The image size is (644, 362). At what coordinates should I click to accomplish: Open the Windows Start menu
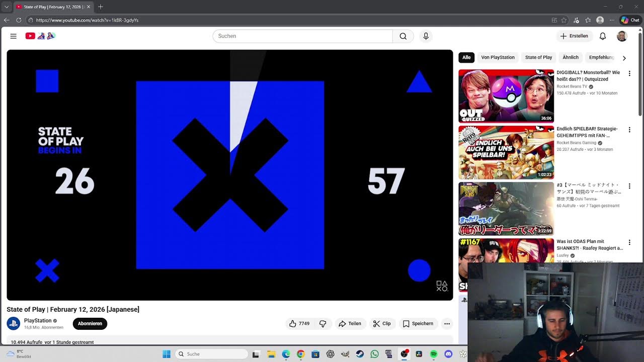click(167, 354)
